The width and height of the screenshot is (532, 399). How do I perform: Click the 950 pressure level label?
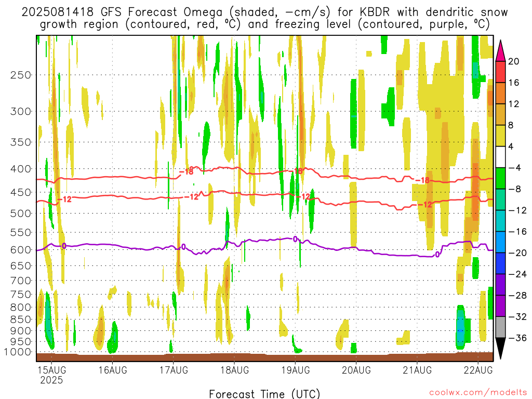click(21, 342)
